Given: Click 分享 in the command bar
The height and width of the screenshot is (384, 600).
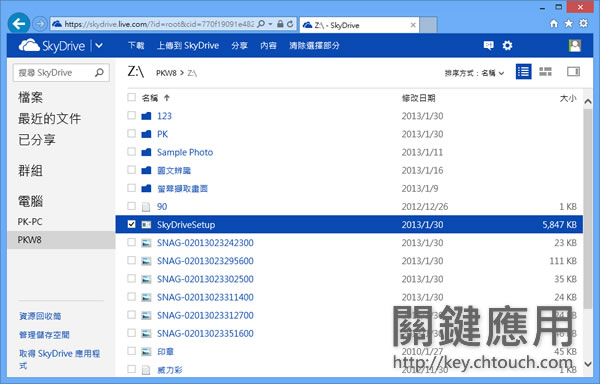Looking at the screenshot, I should click(239, 46).
